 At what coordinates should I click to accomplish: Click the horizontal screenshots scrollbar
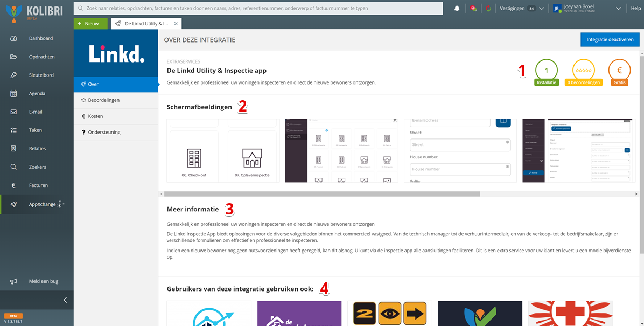322,194
